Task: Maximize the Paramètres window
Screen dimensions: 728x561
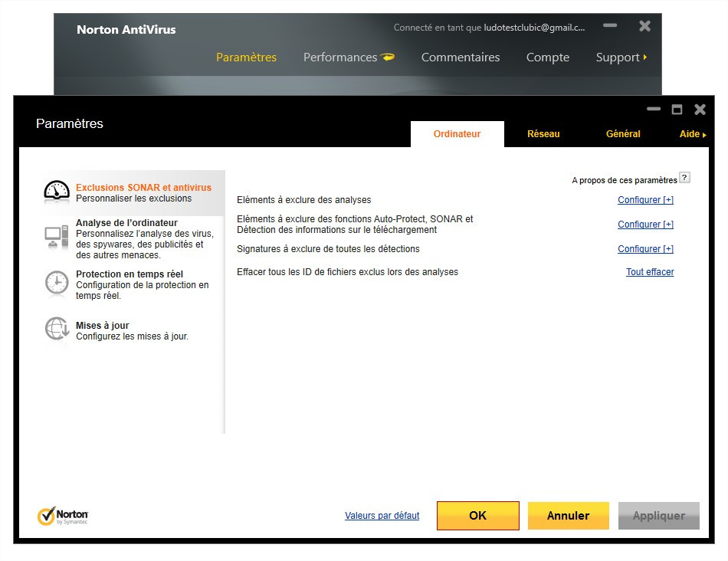Action: pos(677,110)
